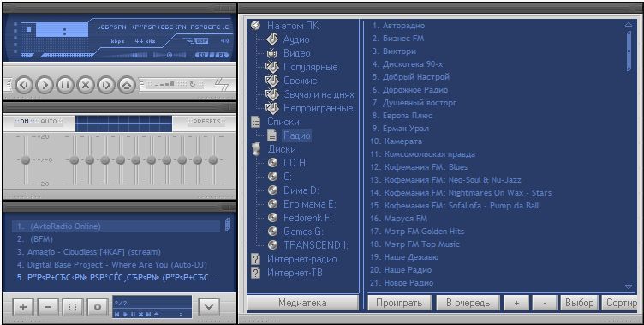The width and height of the screenshot is (644, 325).
Task: Toggle repeat with the circular arrow
Action: (192, 84)
